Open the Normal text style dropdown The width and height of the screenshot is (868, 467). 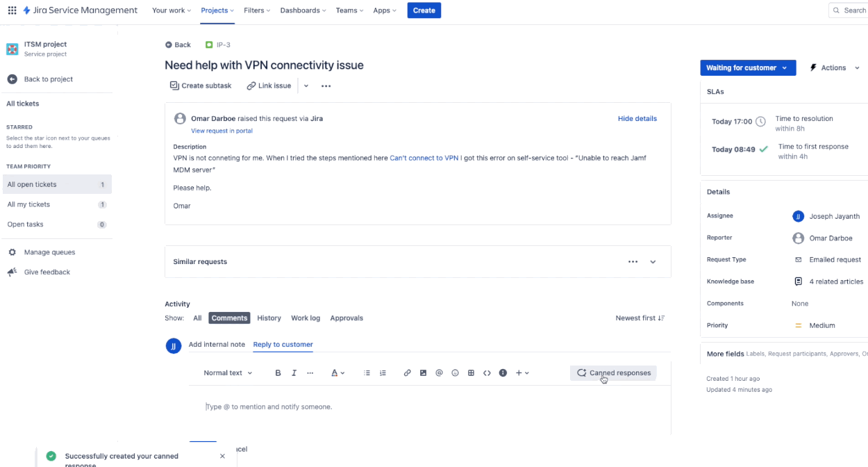[227, 372]
